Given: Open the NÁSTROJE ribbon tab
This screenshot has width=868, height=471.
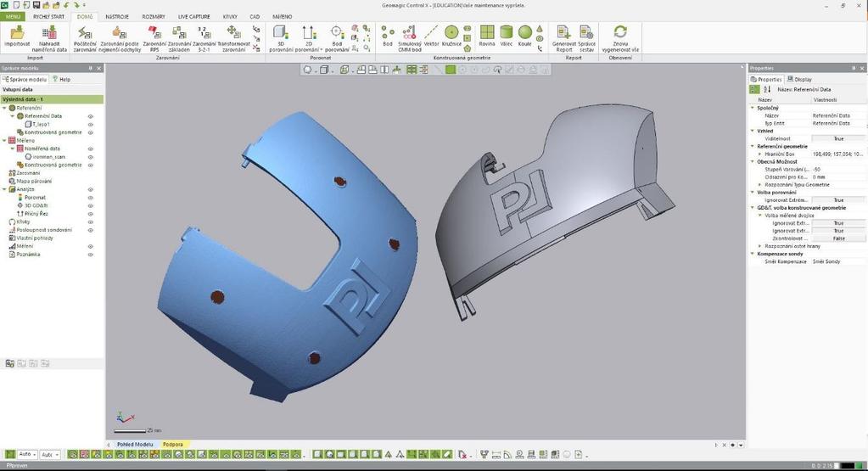Looking at the screenshot, I should 117,17.
